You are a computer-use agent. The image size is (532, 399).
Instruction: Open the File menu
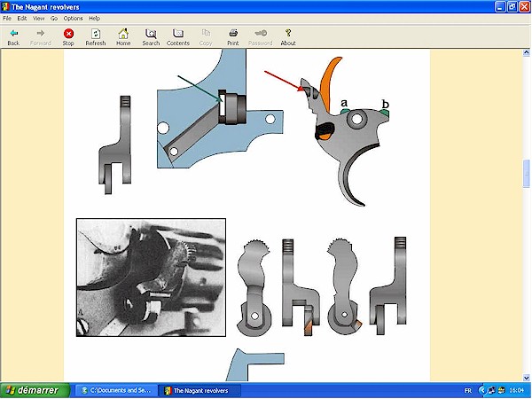coord(7,19)
